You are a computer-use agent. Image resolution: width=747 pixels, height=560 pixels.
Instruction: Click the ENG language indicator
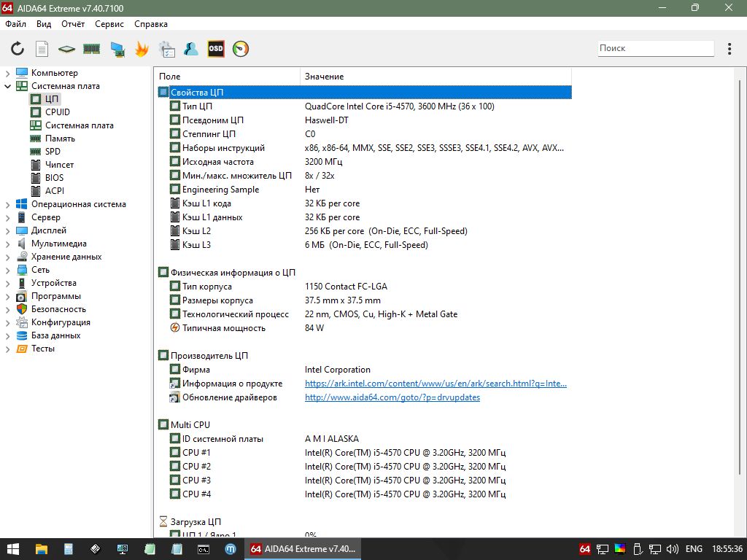coord(694,549)
